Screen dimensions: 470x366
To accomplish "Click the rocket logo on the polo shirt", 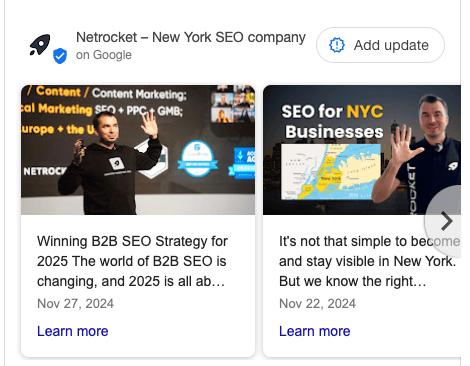I will pos(453,166).
